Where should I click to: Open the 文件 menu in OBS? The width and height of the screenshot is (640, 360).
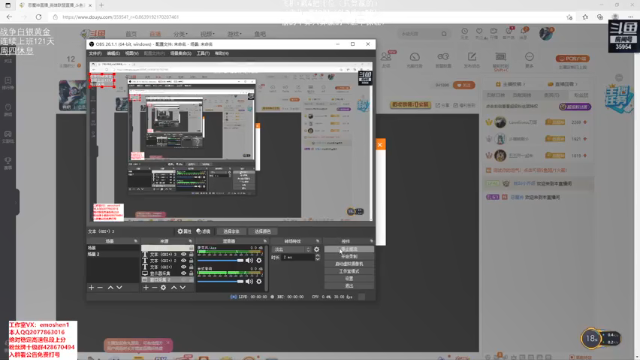95,53
